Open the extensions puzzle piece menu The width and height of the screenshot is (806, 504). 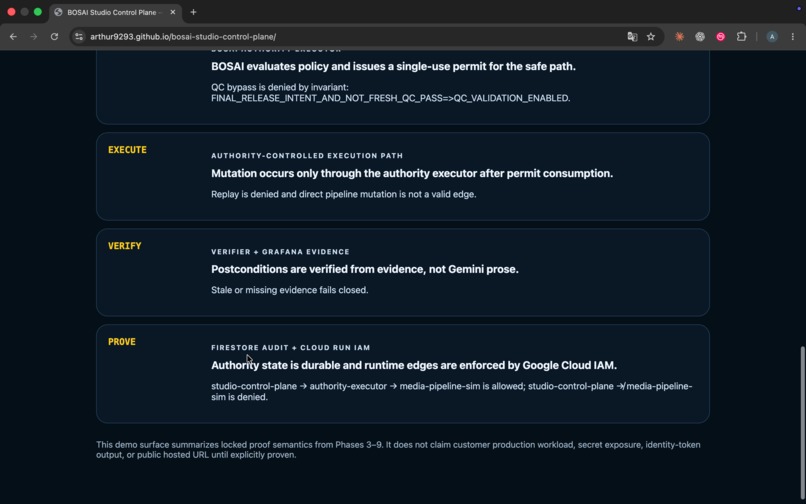pos(741,37)
